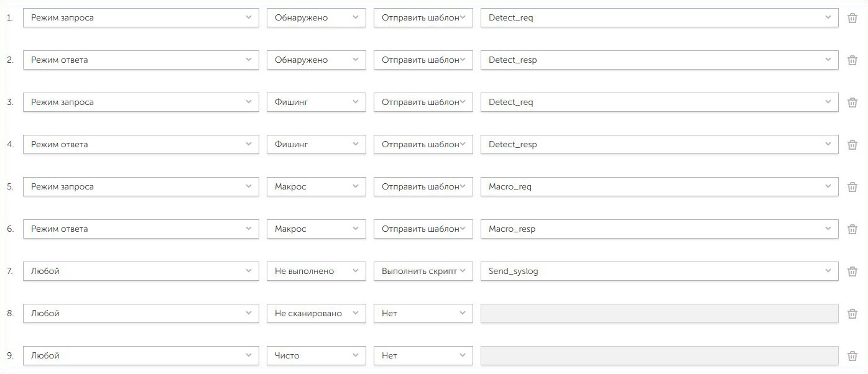Delete rule 8 'Не сканировано' via trash icon
Viewport: 868px width, 374px height.
coord(852,314)
